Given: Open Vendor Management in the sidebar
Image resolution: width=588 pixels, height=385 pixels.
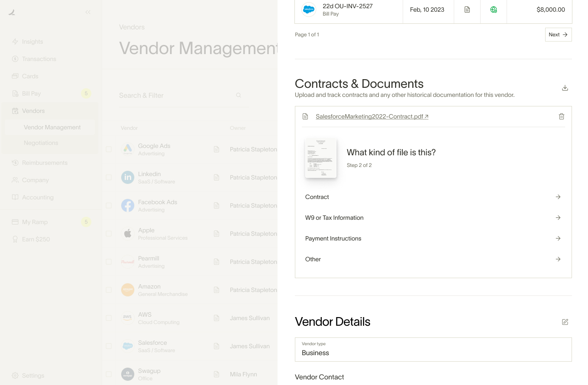Looking at the screenshot, I should [50, 127].
